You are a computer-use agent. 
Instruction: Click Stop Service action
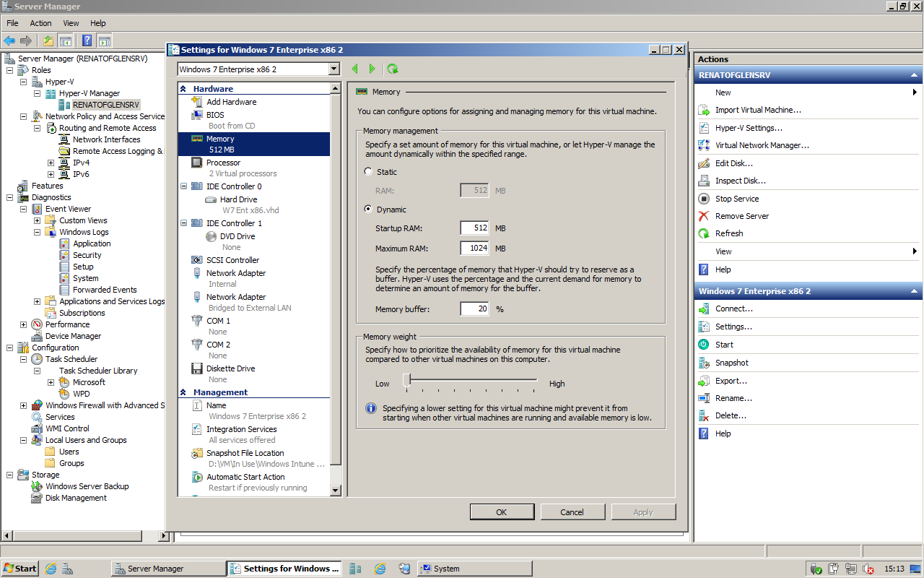click(736, 199)
